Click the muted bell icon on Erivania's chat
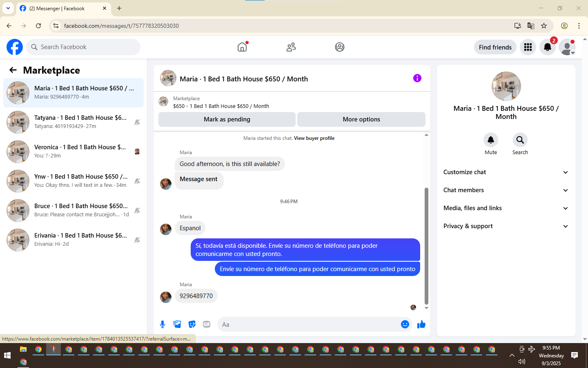Image resolution: width=588 pixels, height=368 pixels. tap(137, 240)
